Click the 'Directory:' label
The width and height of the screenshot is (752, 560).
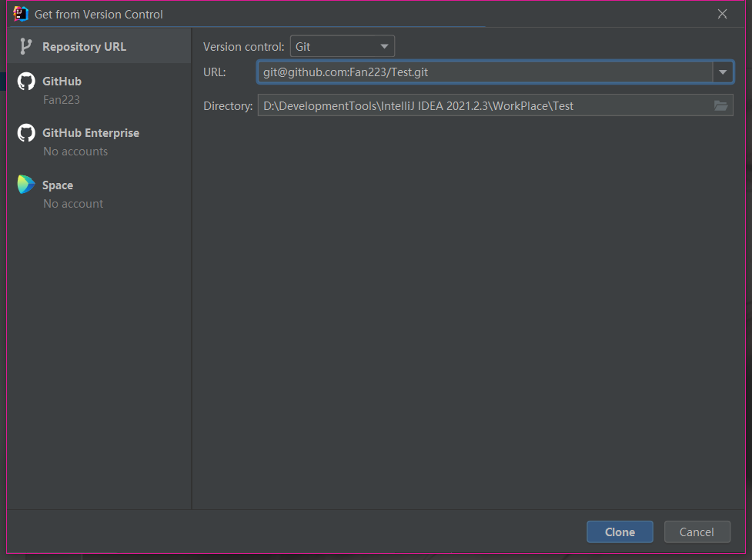(x=228, y=106)
